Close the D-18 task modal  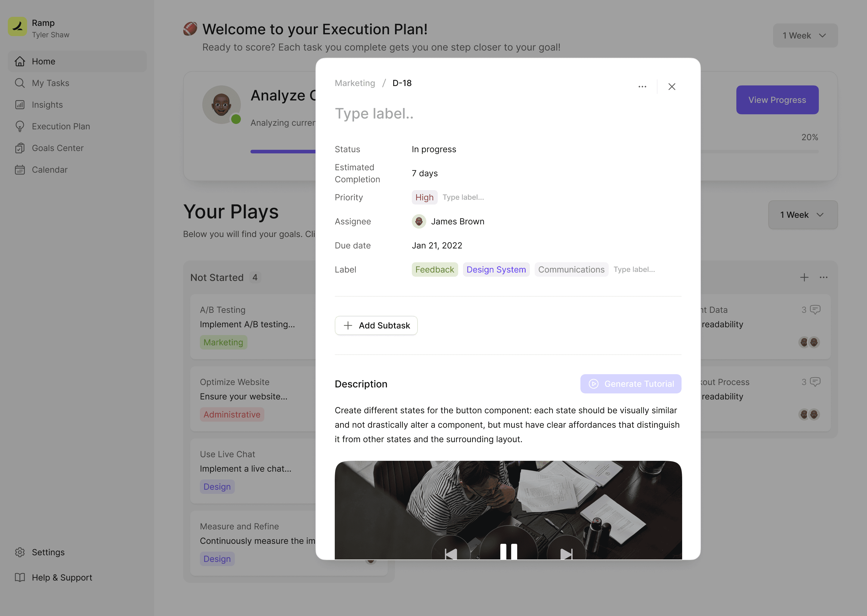click(672, 87)
